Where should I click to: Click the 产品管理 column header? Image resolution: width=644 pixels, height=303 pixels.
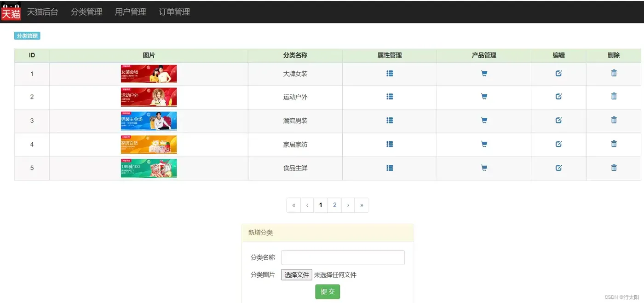(484, 55)
